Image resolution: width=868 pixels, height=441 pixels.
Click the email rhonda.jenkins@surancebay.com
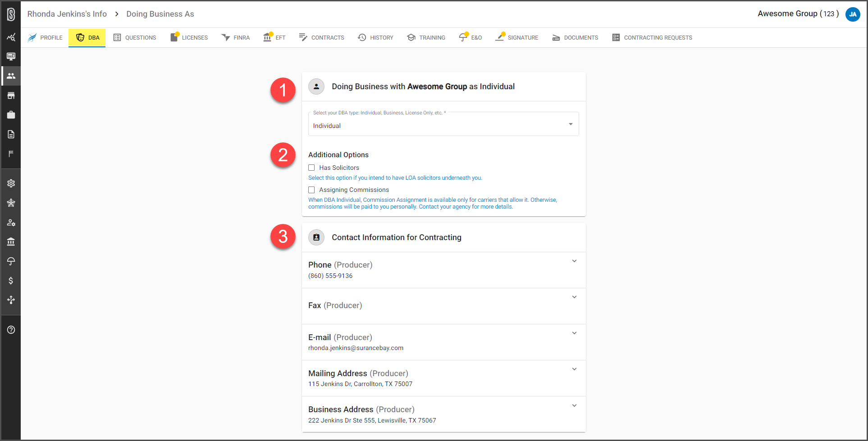point(356,348)
